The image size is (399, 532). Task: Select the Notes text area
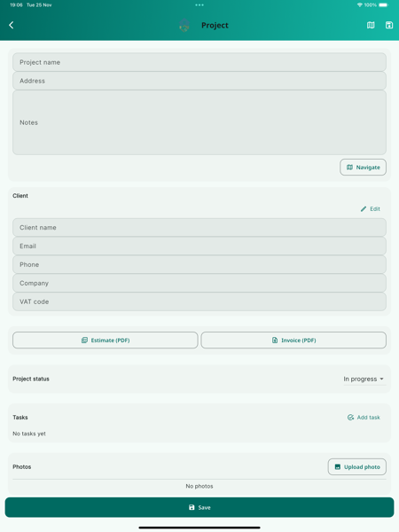pos(199,122)
